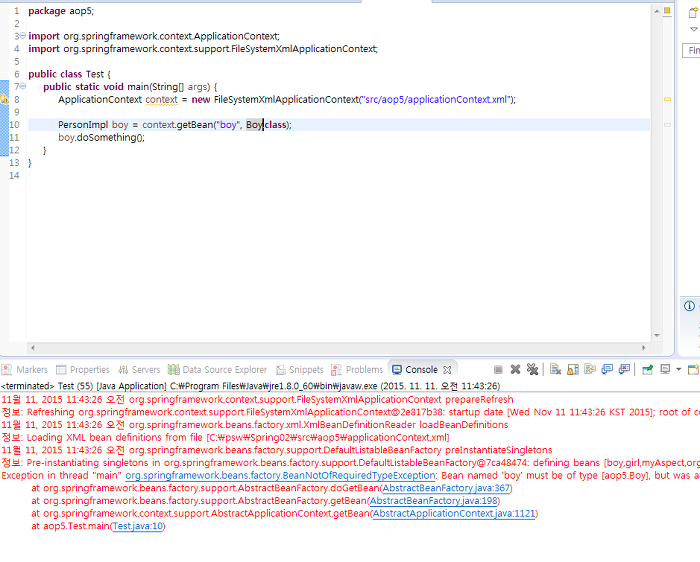The image size is (700, 562).
Task: Toggle show console on standard output change
Action: point(607,370)
